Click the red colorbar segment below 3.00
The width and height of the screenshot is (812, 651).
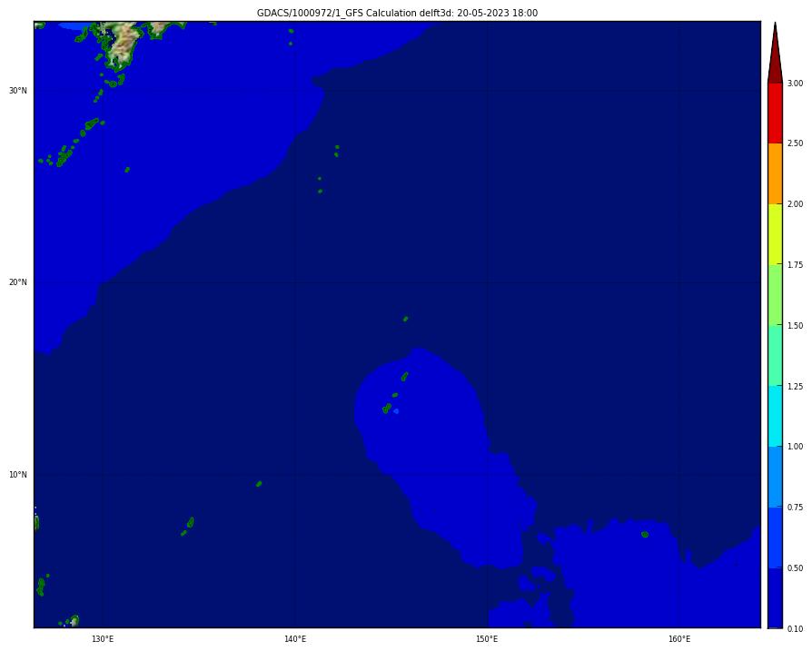tap(775, 113)
